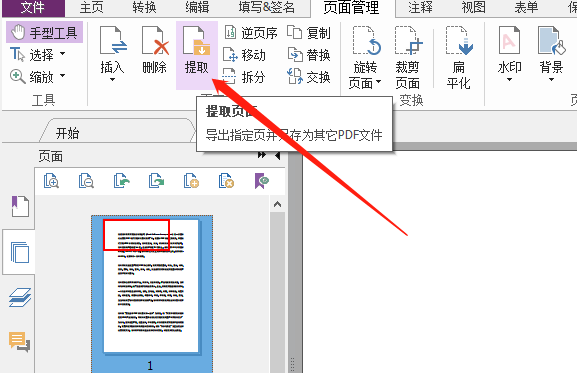Click the 提取 extract pages button
The image size is (577, 373).
point(197,55)
